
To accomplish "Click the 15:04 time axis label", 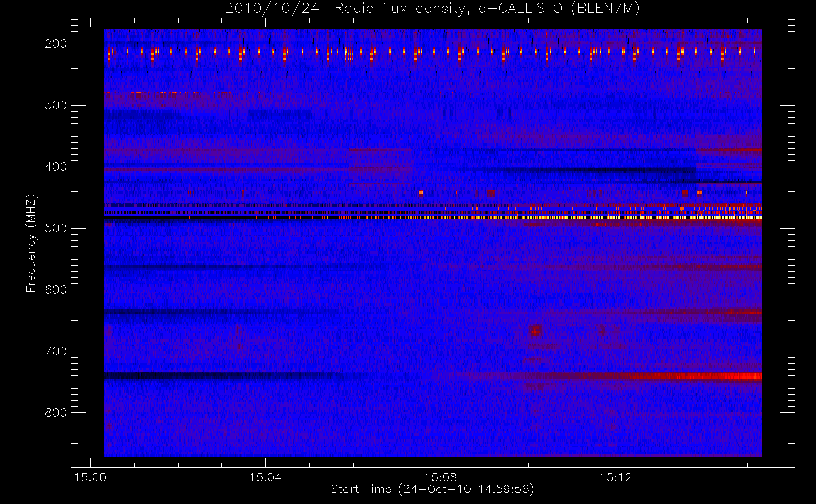I will click(x=265, y=477).
